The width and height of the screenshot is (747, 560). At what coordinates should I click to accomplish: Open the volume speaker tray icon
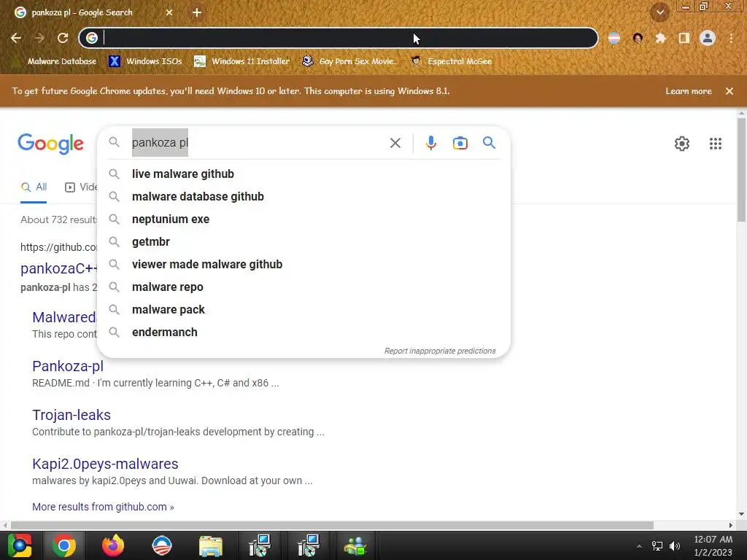(x=675, y=546)
